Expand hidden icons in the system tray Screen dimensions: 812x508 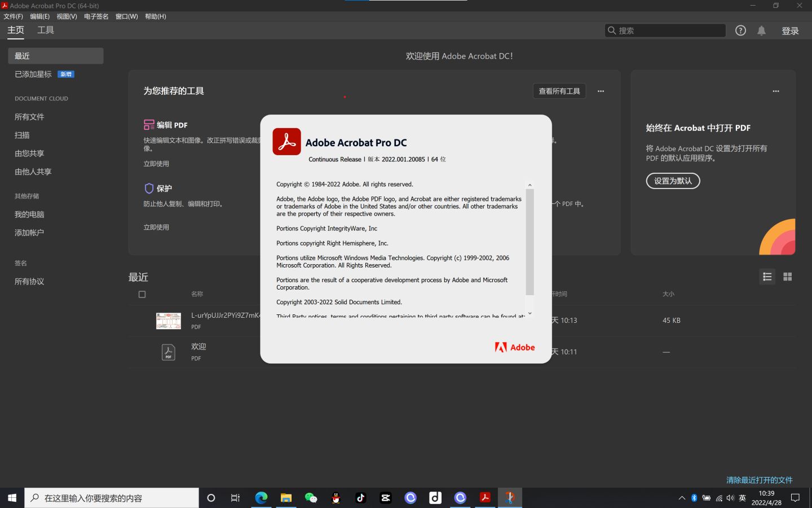682,498
